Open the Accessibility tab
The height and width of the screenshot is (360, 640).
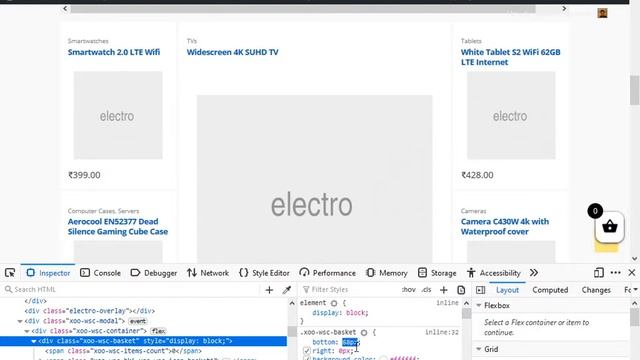pos(493,273)
